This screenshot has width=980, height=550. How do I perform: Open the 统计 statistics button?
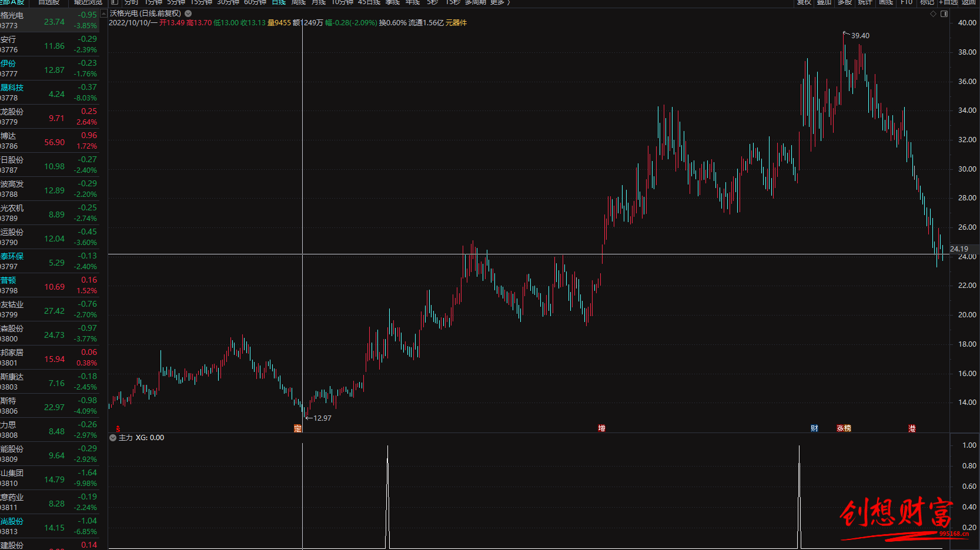(x=865, y=2)
